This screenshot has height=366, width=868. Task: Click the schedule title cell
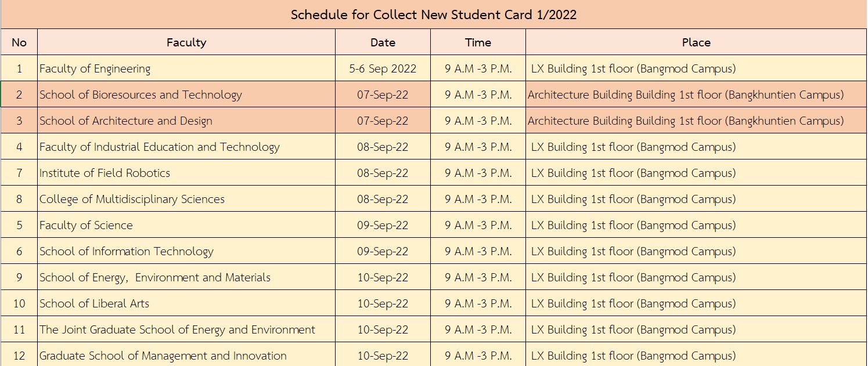click(433, 15)
